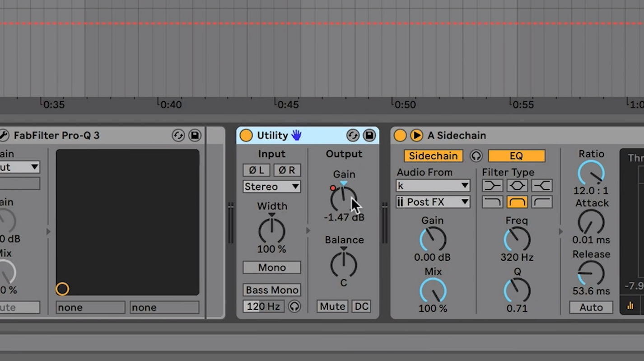
Task: Toggle the DC filter button
Action: point(361,306)
